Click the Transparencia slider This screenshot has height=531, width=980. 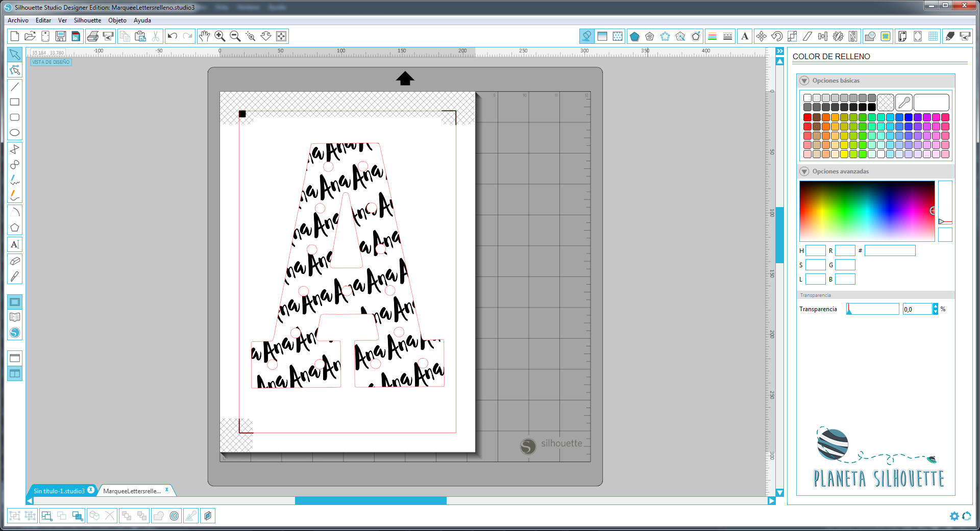[x=873, y=309]
